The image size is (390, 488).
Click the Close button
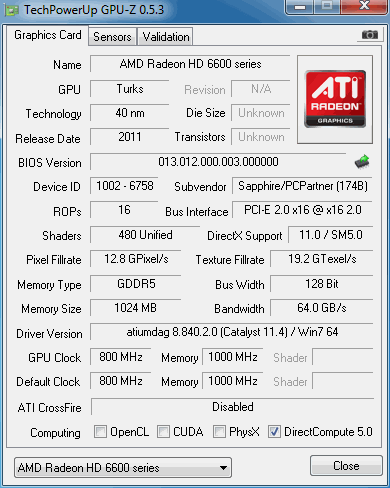click(346, 466)
